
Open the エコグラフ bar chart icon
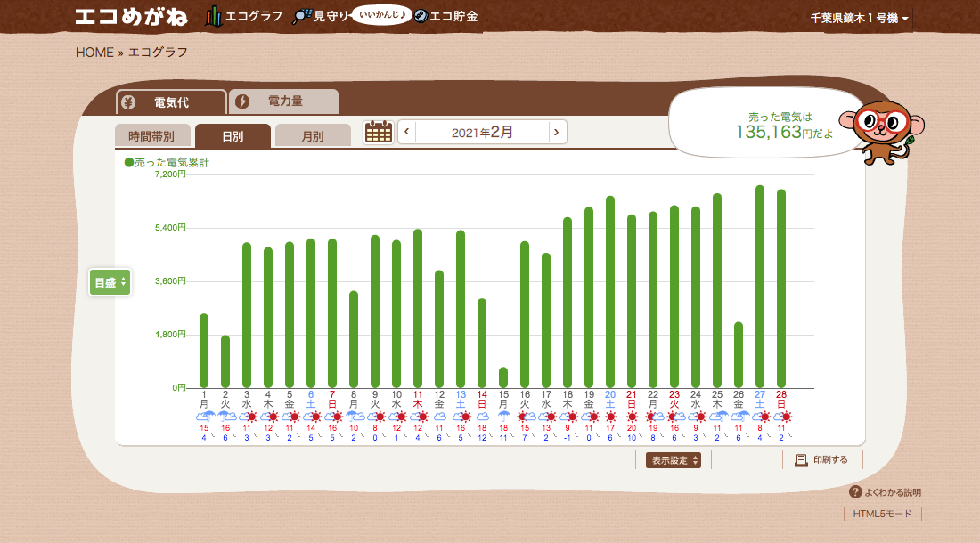coord(214,16)
